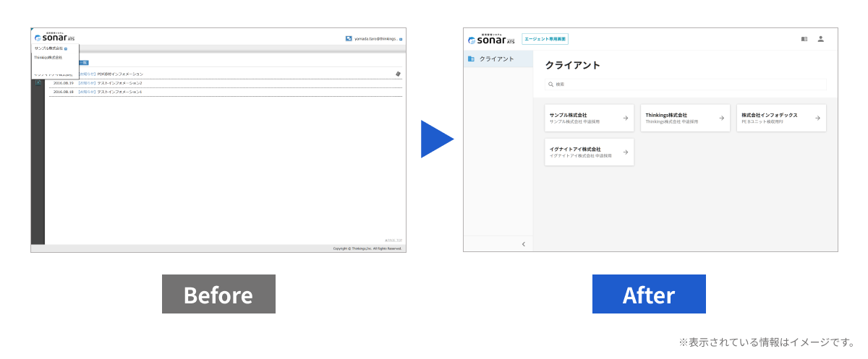Click the large blue arrow between screenshots
The width and height of the screenshot is (868, 359).
point(436,139)
